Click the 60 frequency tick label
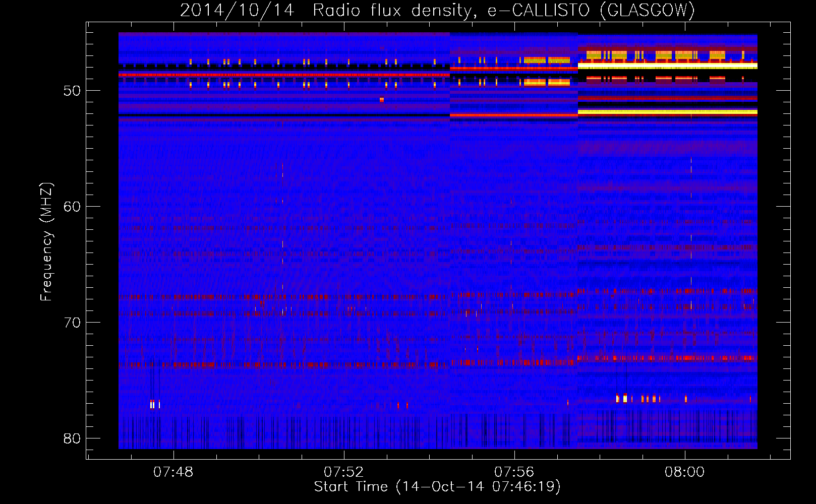Image resolution: width=816 pixels, height=504 pixels. [72, 207]
